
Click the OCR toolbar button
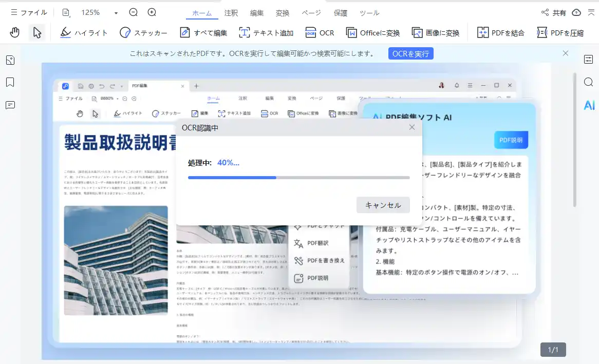tap(320, 33)
